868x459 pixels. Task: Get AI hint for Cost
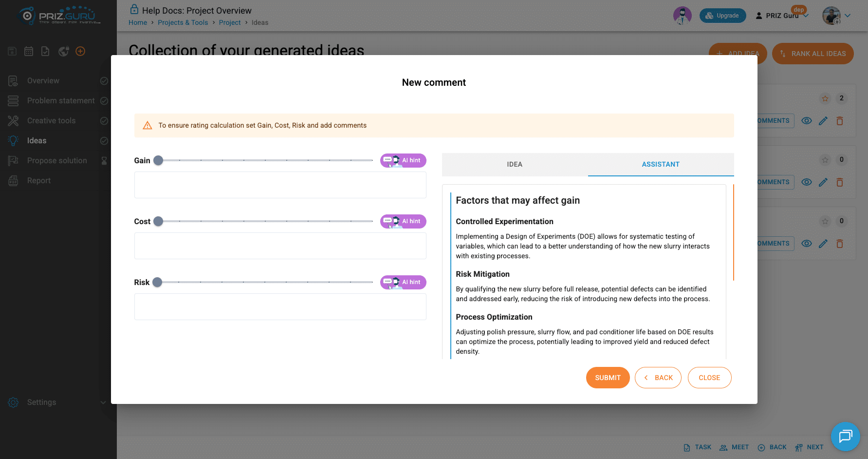coord(403,221)
